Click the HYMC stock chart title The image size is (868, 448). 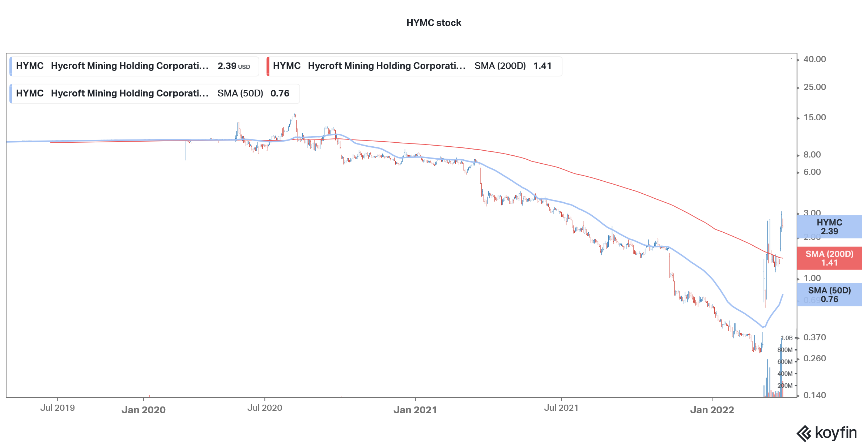coord(434,23)
